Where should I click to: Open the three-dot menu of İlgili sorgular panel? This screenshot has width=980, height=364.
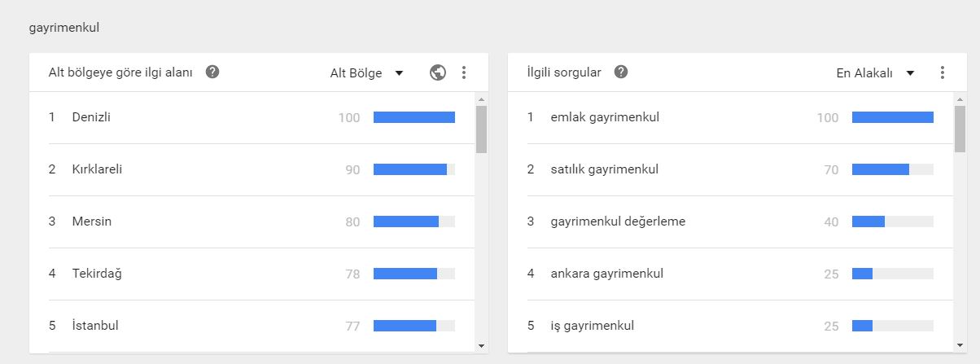(x=943, y=72)
